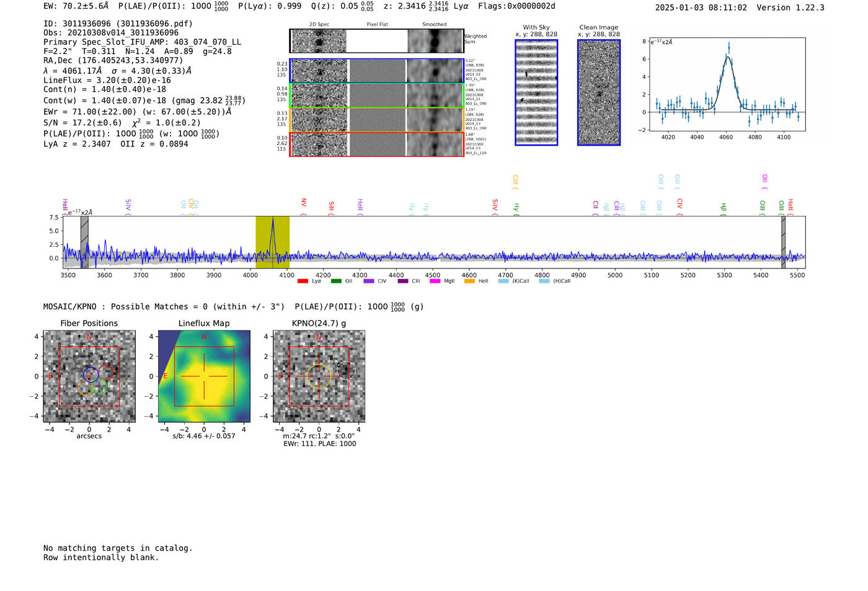Click the blue fiber circle in Fiber Positions
Screen dimensions: 868x591
click(91, 374)
